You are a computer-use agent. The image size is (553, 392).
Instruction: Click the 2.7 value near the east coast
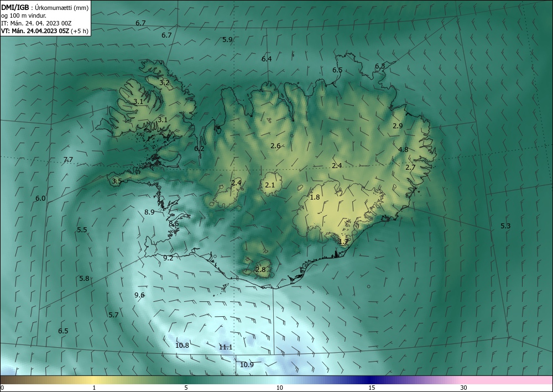[x=410, y=168]
